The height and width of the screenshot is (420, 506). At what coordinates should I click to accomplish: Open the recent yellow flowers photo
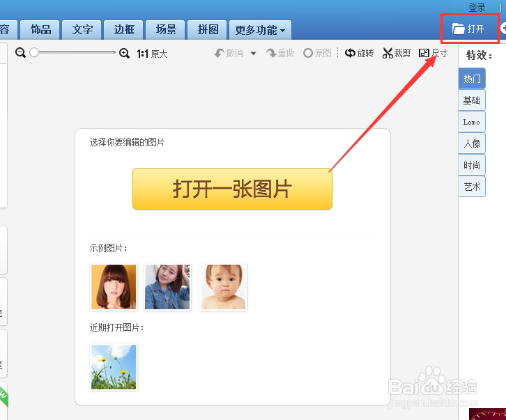114,367
